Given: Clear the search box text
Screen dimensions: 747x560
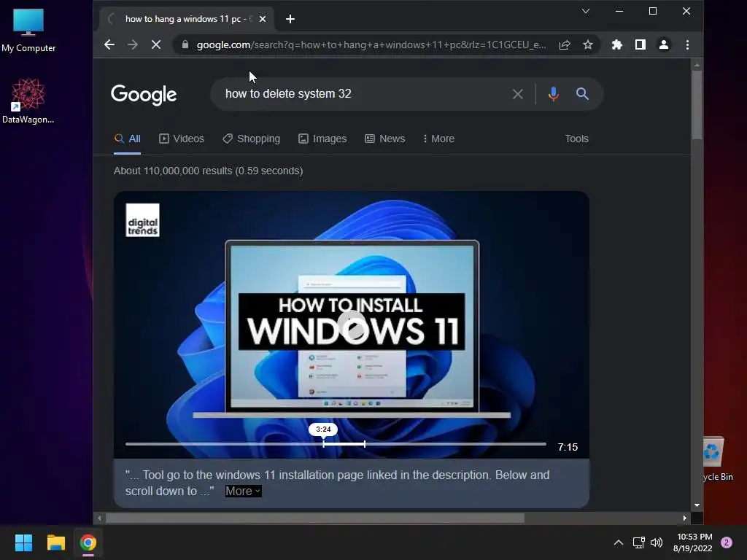Looking at the screenshot, I should pyautogui.click(x=518, y=94).
